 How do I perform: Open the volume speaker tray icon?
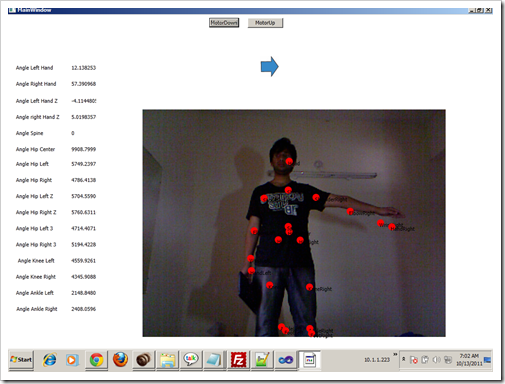click(436, 360)
